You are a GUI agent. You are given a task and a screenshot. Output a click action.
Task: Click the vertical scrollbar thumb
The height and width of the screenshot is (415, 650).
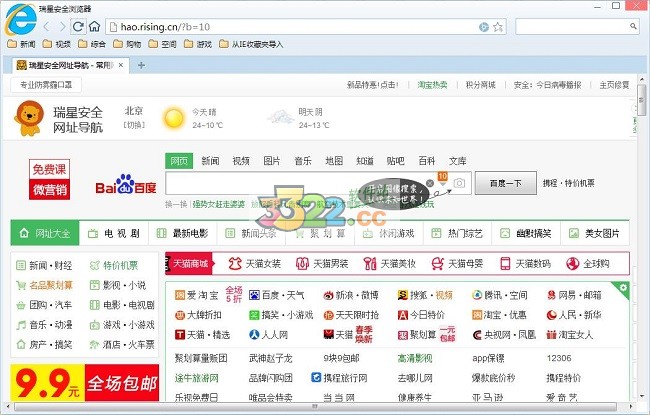(642, 100)
